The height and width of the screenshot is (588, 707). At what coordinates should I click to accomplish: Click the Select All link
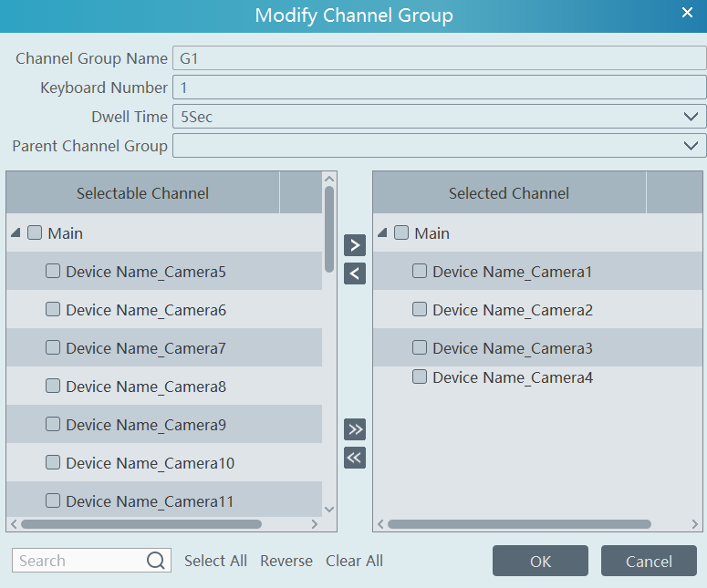pyautogui.click(x=215, y=561)
